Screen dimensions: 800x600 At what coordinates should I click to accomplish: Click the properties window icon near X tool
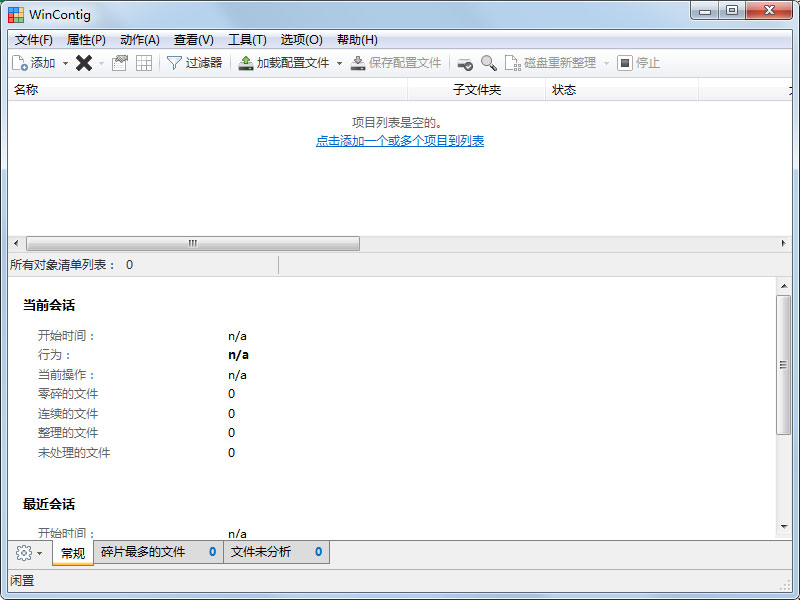click(119, 62)
